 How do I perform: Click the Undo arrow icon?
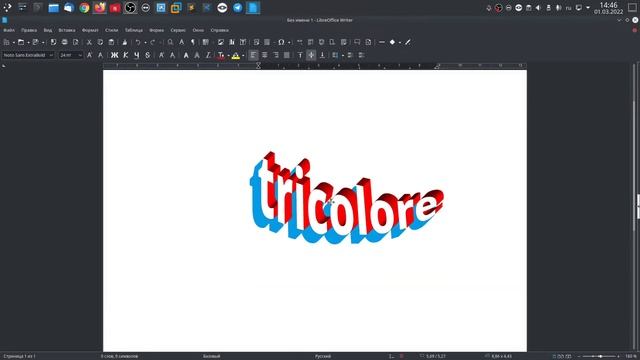[x=138, y=42]
